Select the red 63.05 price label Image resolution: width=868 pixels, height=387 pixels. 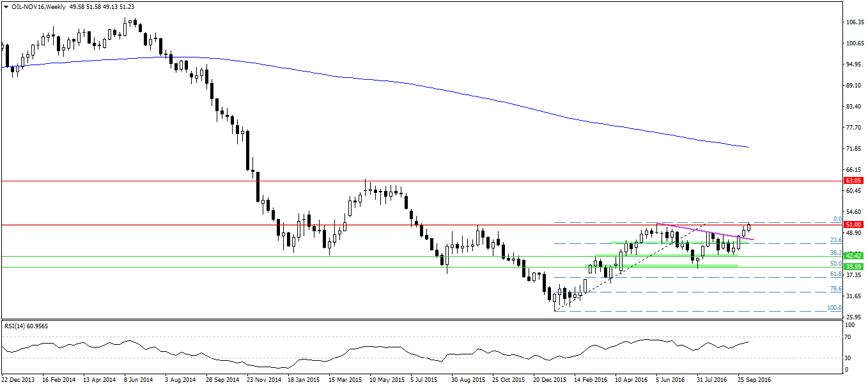click(854, 181)
